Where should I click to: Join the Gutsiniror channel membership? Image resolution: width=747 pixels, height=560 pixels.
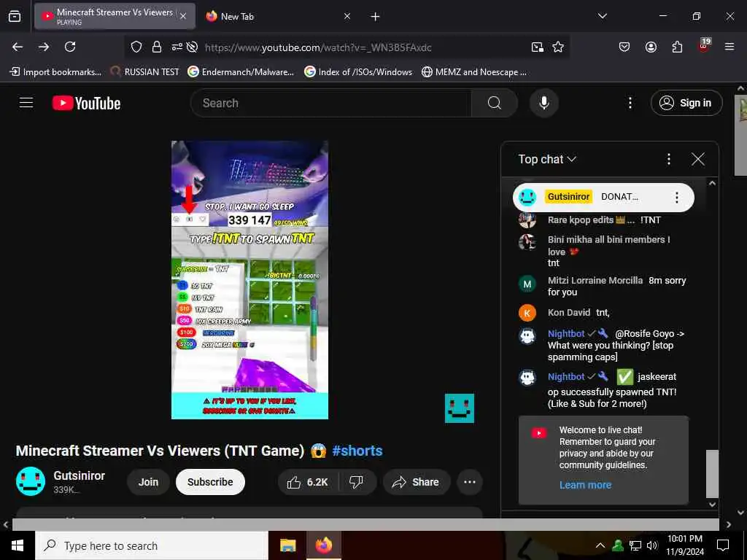[148, 482]
